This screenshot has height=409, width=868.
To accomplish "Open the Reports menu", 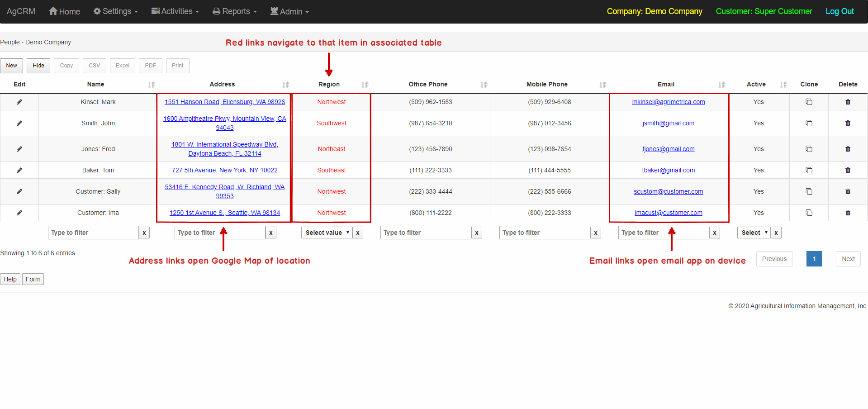I will (235, 11).
